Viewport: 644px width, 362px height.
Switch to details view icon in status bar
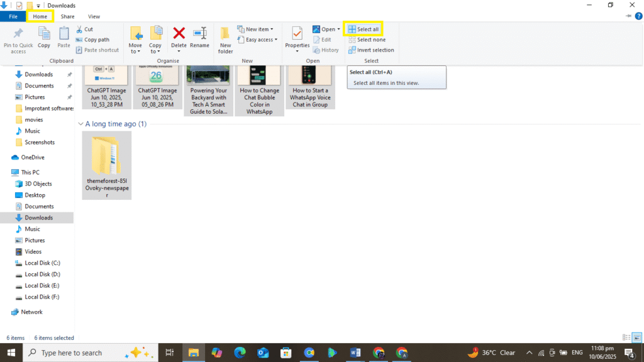tap(626, 337)
